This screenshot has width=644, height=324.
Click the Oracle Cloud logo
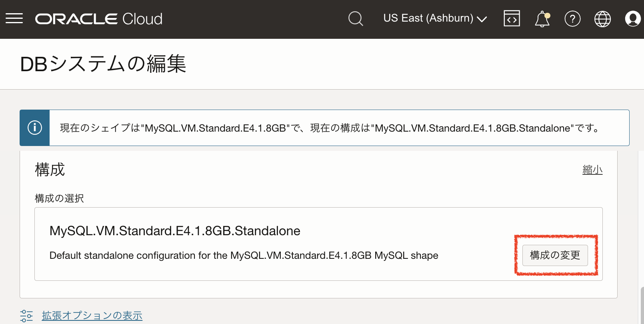[x=99, y=19]
